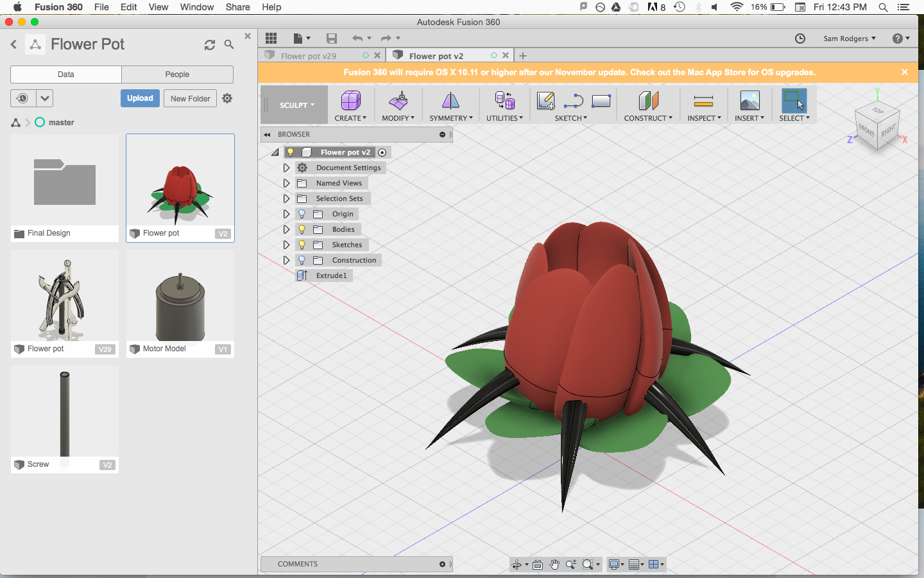
Task: Toggle visibility of Origin folder
Action: click(x=302, y=214)
